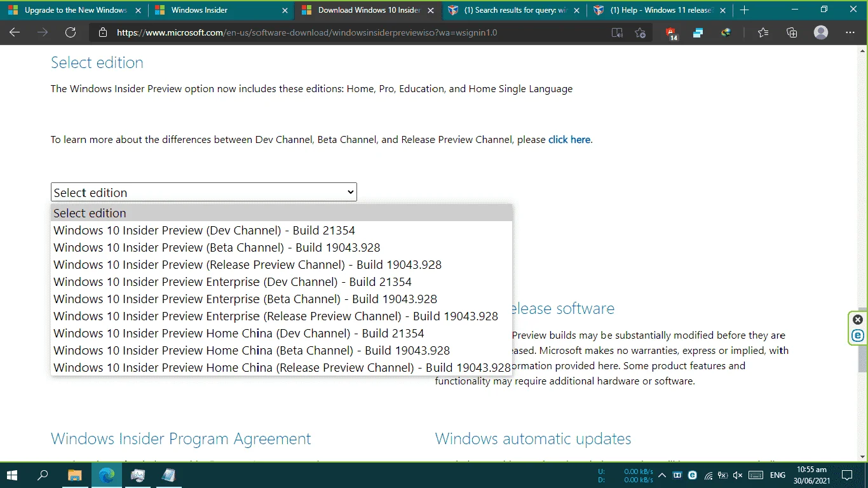The height and width of the screenshot is (488, 868).
Task: Click the battery power tray icon
Action: 723,475
